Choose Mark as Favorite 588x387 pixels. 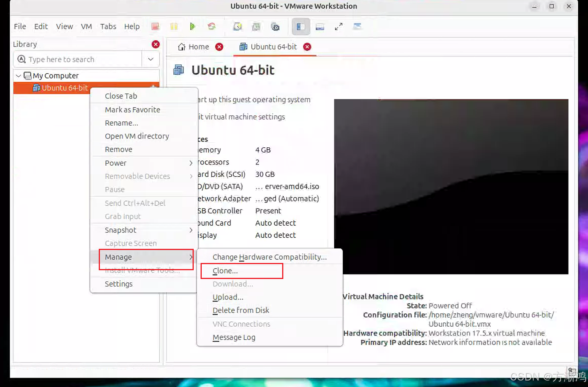pos(144,110)
